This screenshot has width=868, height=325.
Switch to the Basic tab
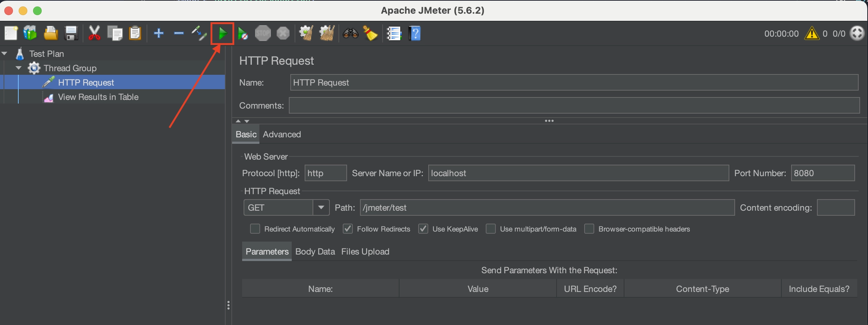[246, 134]
